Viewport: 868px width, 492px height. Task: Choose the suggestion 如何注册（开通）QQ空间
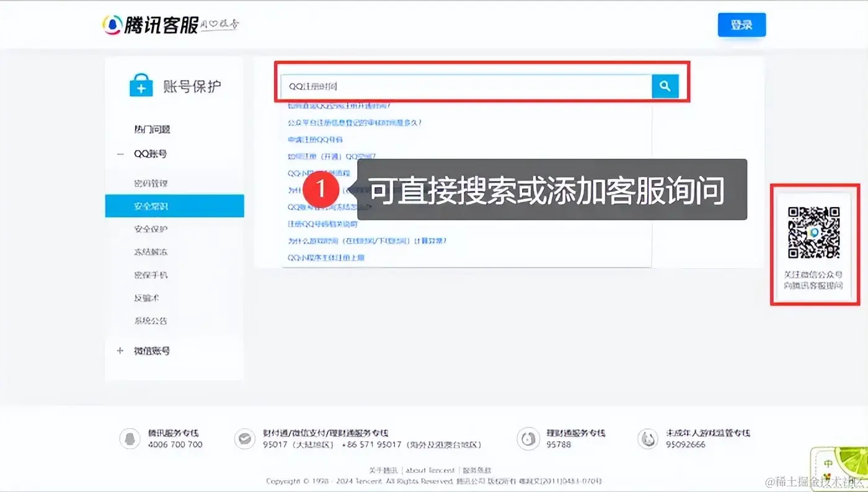click(x=332, y=156)
